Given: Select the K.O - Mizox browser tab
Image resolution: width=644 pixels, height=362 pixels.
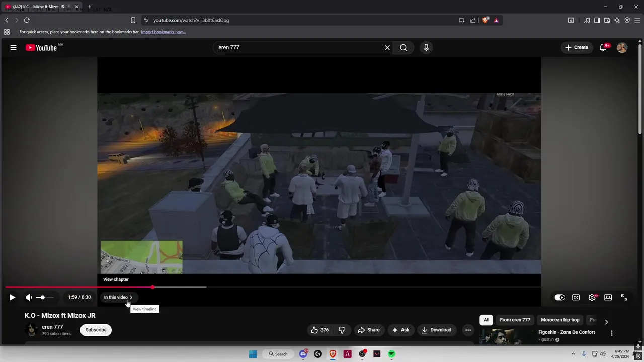Looking at the screenshot, I should (42, 7).
